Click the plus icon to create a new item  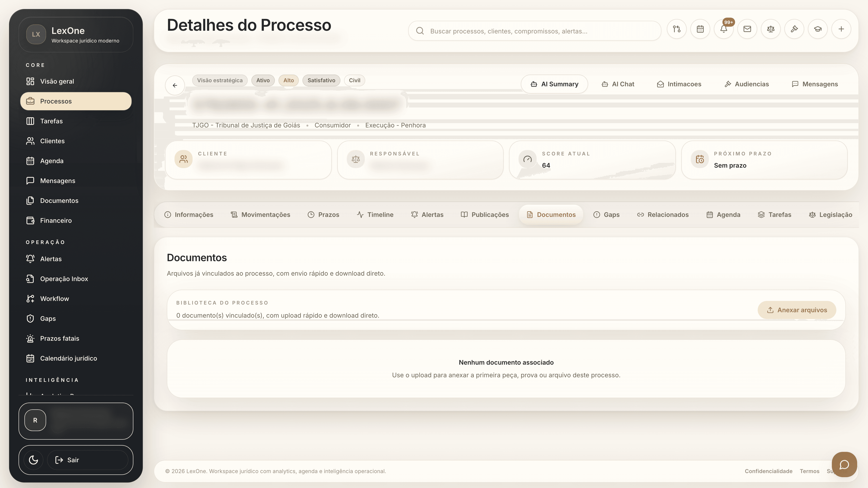[841, 29]
